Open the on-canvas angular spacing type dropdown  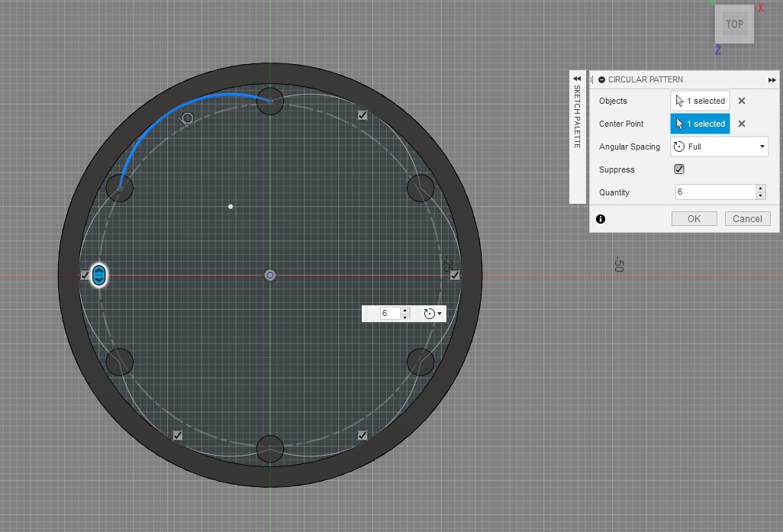(x=432, y=314)
